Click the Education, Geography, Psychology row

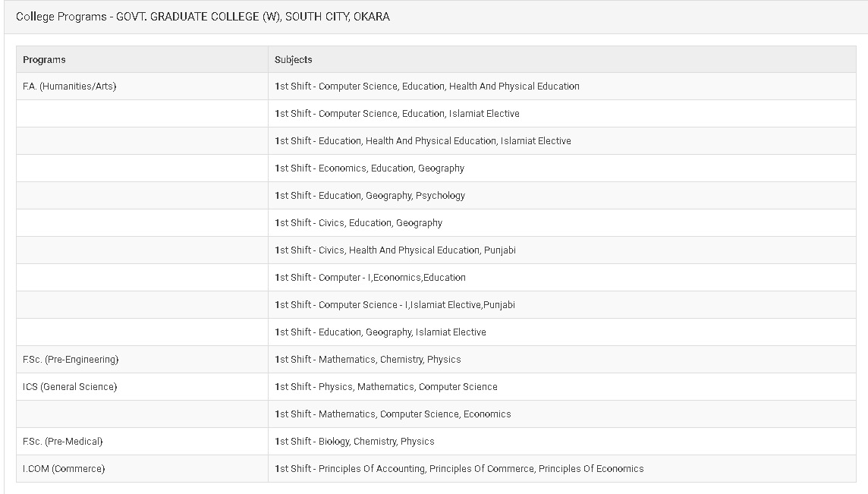point(562,196)
